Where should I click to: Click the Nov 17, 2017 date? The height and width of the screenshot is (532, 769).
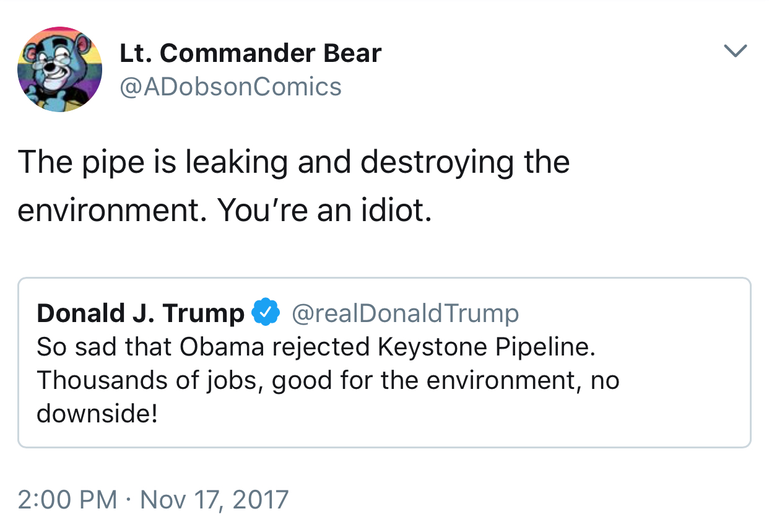click(x=214, y=499)
